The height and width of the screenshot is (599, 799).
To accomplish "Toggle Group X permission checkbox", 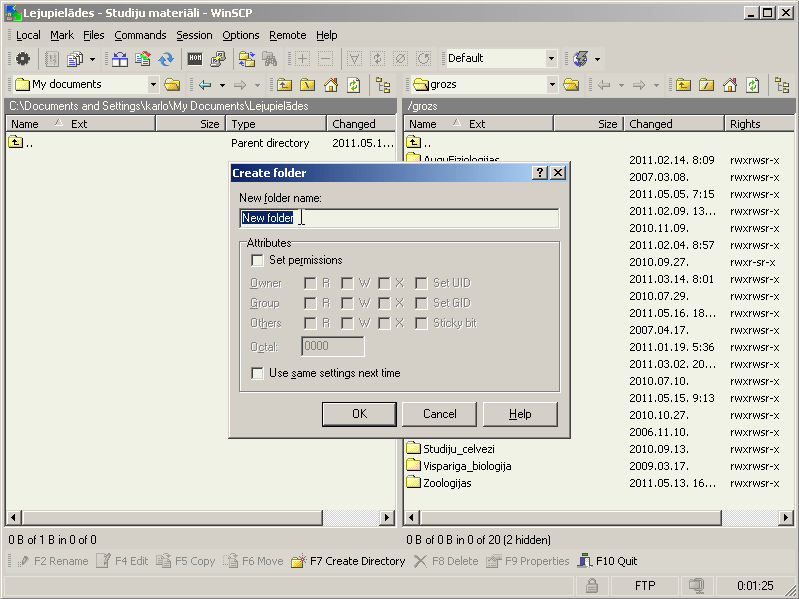I will (384, 303).
